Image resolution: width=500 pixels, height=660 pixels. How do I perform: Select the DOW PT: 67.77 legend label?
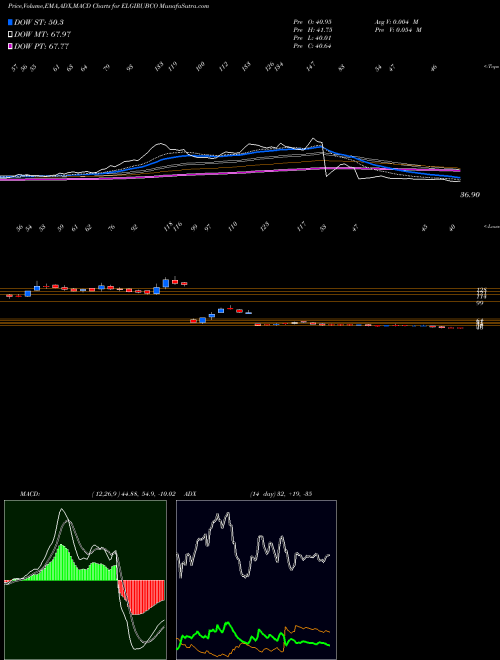[x=41, y=46]
